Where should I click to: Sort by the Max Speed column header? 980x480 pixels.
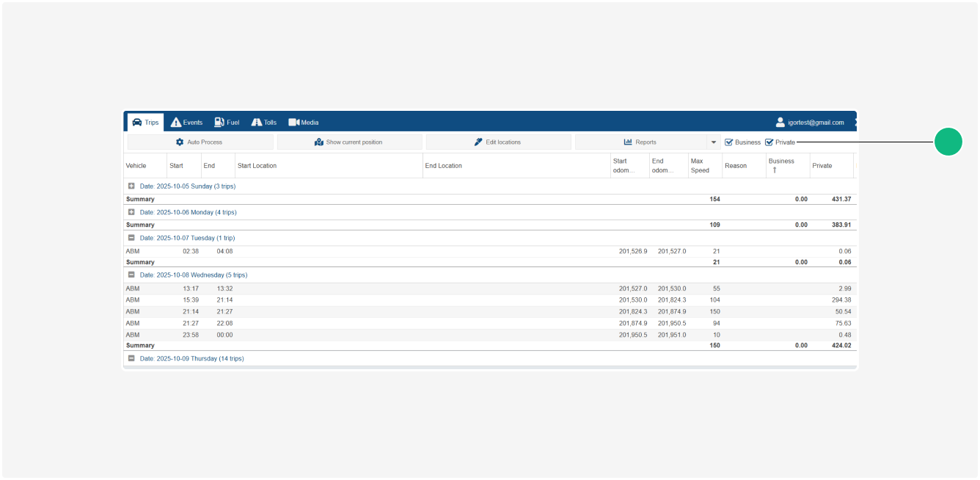pos(700,166)
